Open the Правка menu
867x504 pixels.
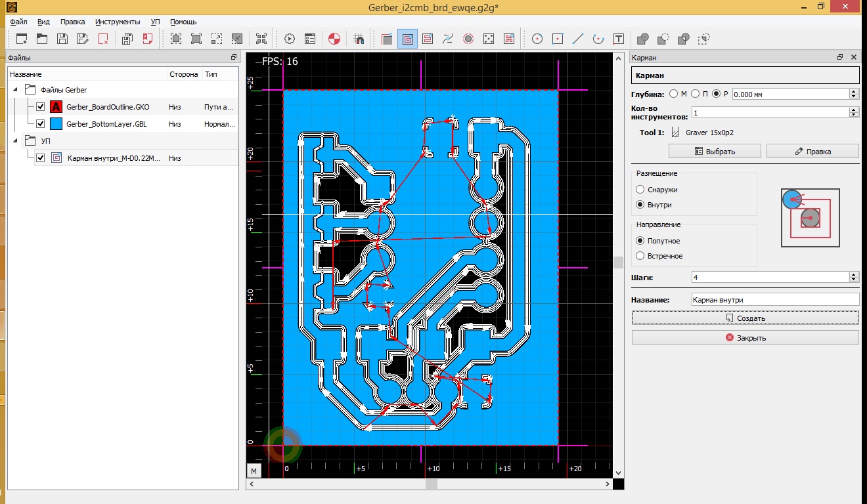pyautogui.click(x=72, y=22)
